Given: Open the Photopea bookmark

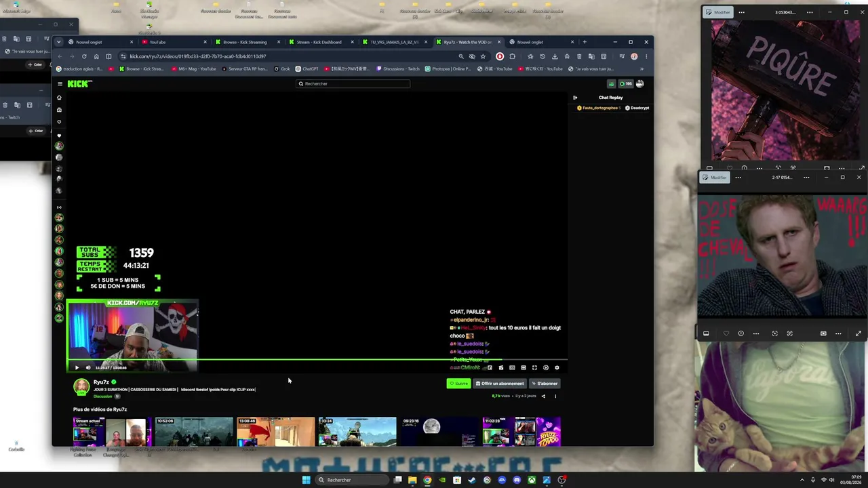Looking at the screenshot, I should pyautogui.click(x=448, y=68).
